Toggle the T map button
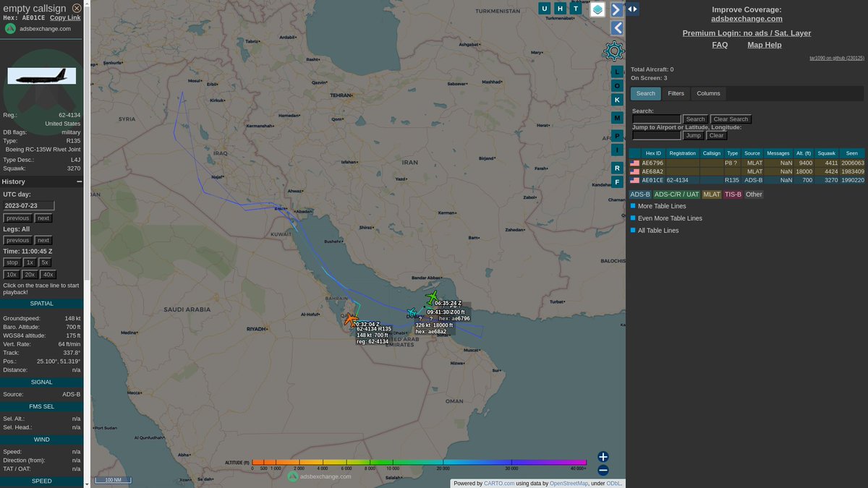This screenshot has height=488, width=868. (575, 9)
